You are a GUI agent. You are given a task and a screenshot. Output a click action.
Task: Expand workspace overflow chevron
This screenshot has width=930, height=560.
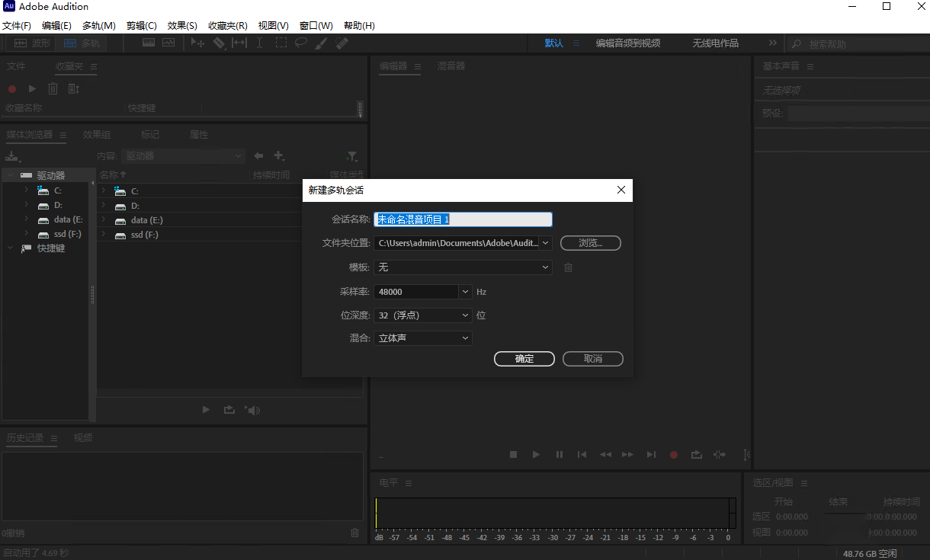772,43
